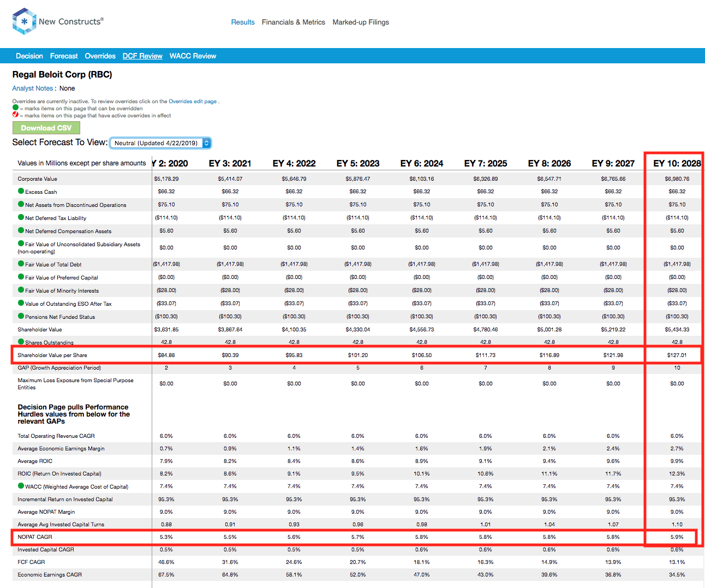Image resolution: width=705 pixels, height=588 pixels.
Task: Click the Shareholder Value per Share row label
Action: (x=52, y=355)
